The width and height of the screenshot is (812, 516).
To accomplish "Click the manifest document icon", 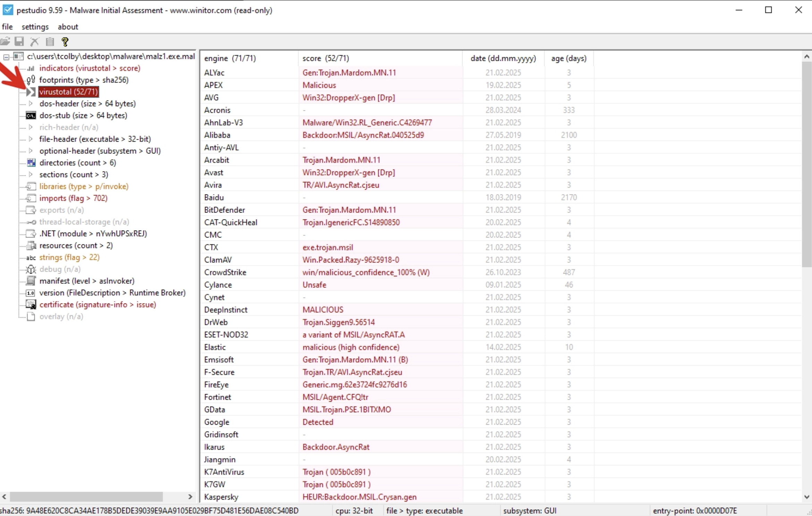I will click(31, 281).
